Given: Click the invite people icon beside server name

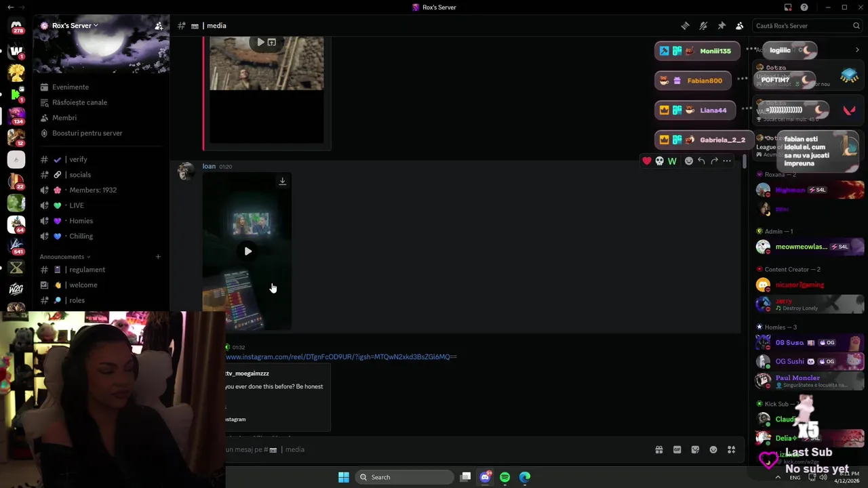Looking at the screenshot, I should (x=158, y=26).
